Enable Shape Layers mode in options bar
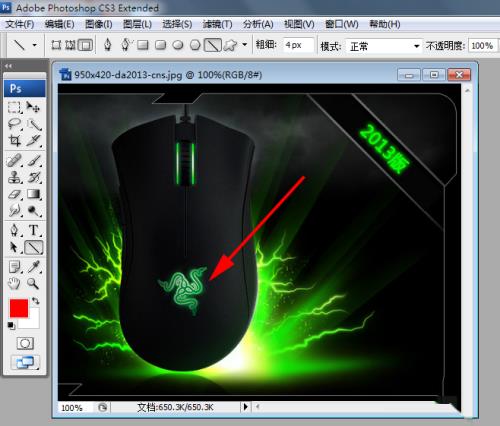The image size is (500, 426). click(x=56, y=45)
